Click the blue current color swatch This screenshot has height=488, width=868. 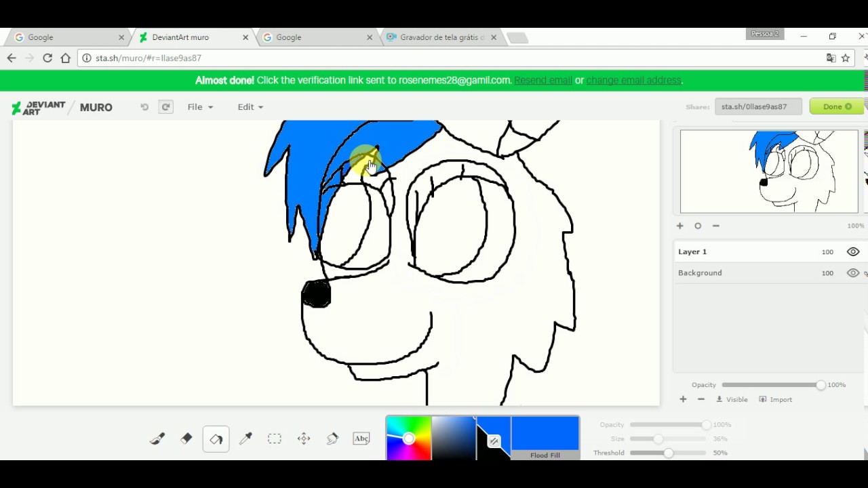[x=545, y=433]
